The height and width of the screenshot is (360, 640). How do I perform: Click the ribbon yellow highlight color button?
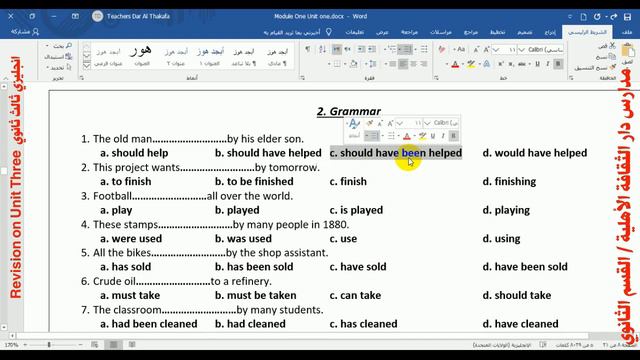click(x=471, y=64)
